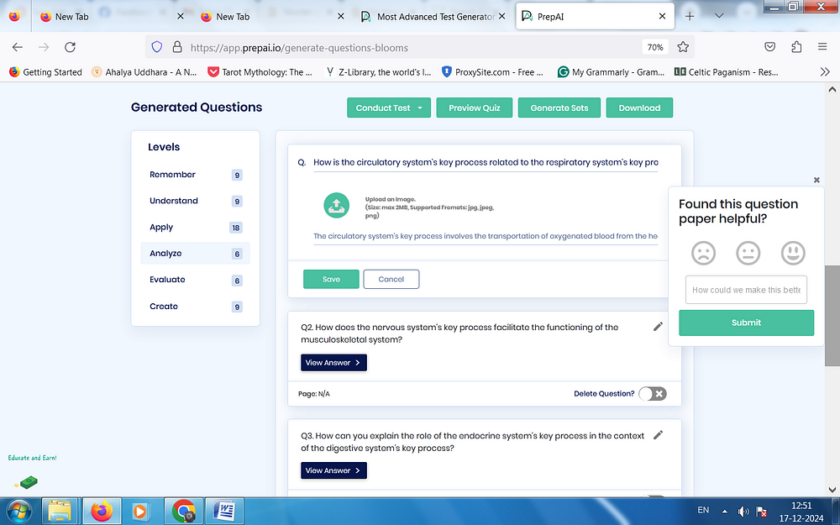Bookmark this page with the star icon
This screenshot has height=525, width=840.
[x=683, y=47]
